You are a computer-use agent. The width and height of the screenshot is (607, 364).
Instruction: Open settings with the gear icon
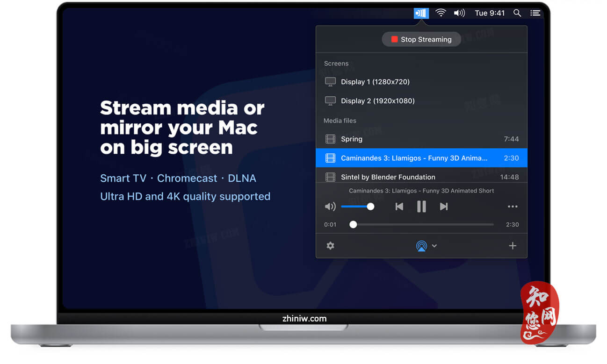point(331,246)
